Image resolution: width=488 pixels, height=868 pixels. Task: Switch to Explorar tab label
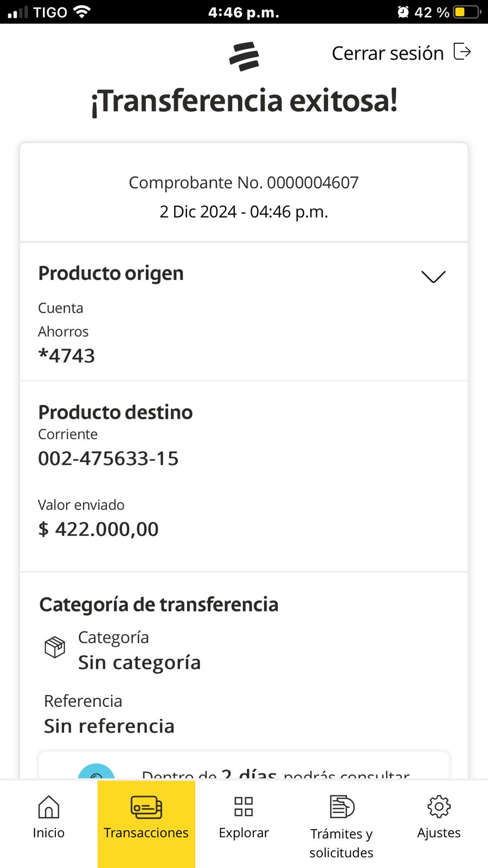click(x=243, y=833)
